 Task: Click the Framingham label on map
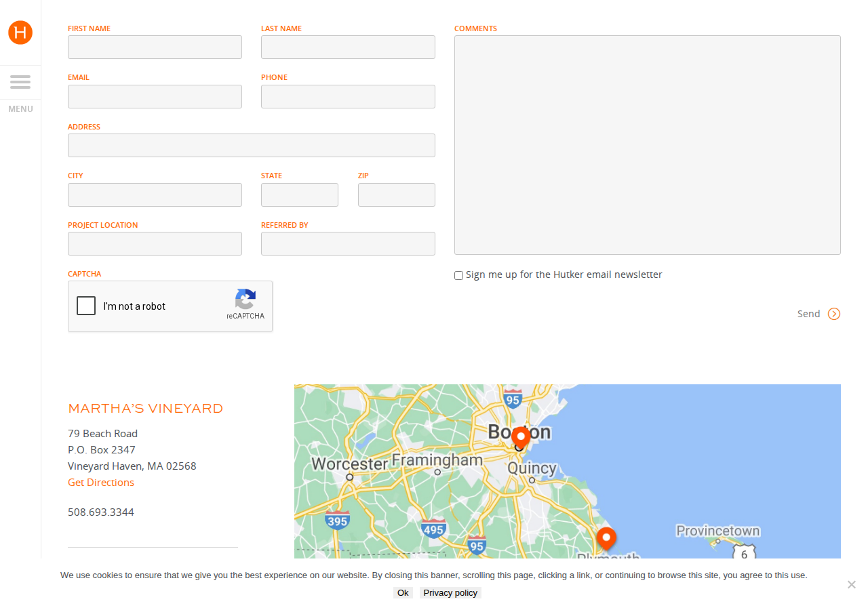pyautogui.click(x=437, y=460)
